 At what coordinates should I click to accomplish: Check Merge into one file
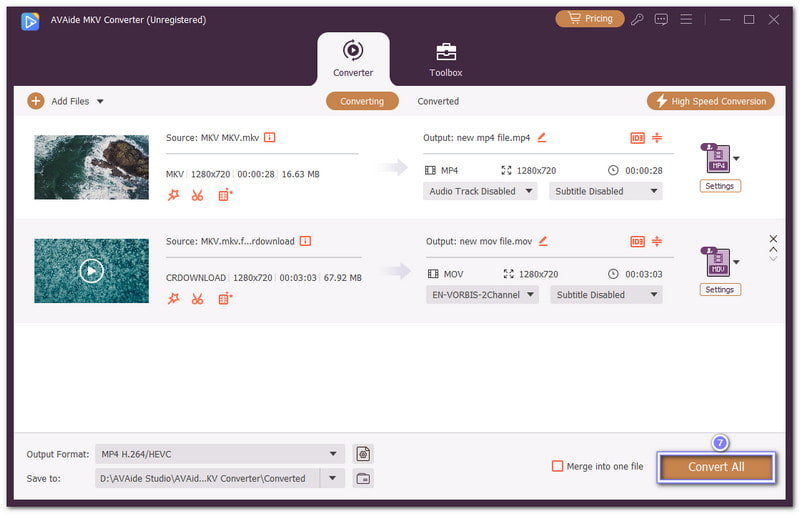[x=558, y=466]
